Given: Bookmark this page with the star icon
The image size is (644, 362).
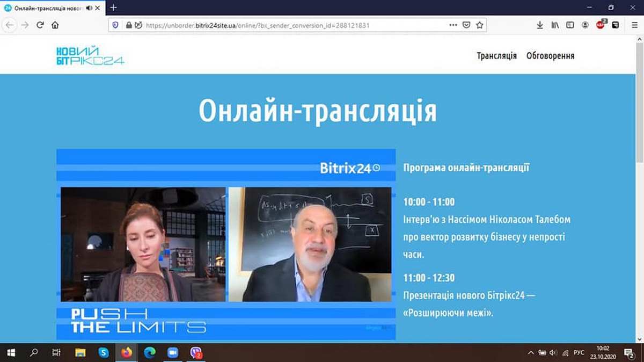Looking at the screenshot, I should pos(479,25).
